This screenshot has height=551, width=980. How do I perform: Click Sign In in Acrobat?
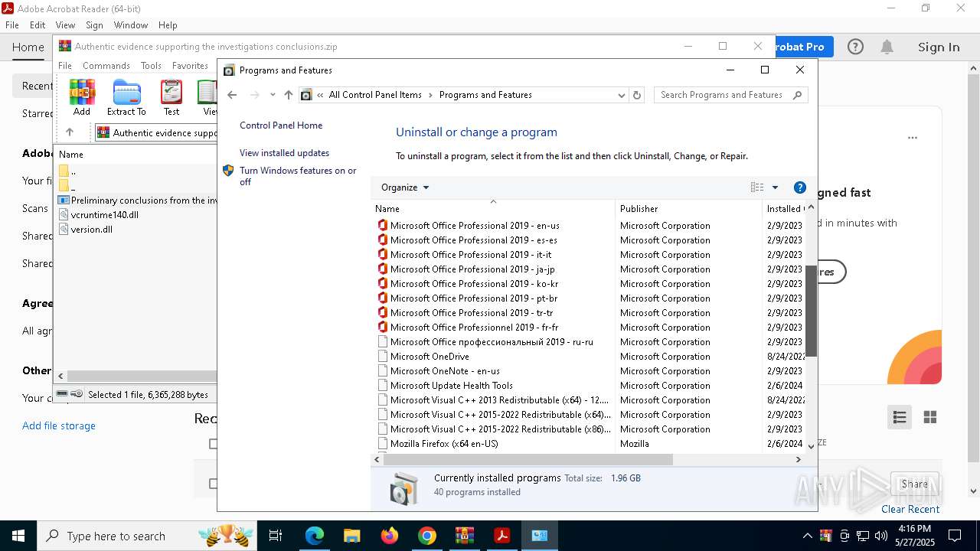tap(939, 47)
